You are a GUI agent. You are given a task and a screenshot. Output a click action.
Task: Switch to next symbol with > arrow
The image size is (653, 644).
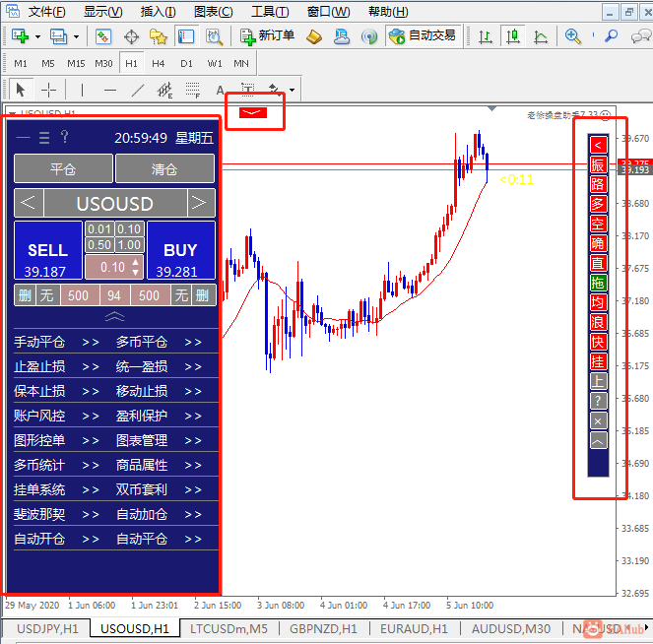(x=201, y=203)
